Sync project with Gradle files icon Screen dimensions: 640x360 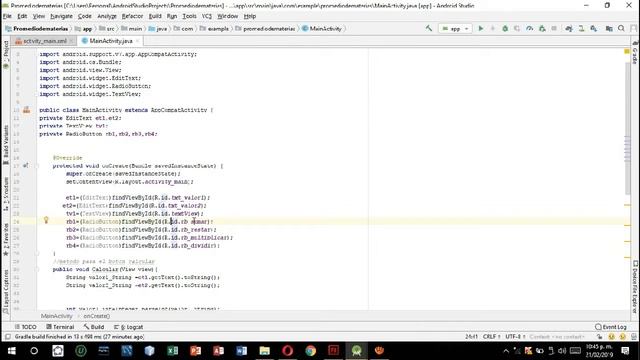[x=569, y=28]
